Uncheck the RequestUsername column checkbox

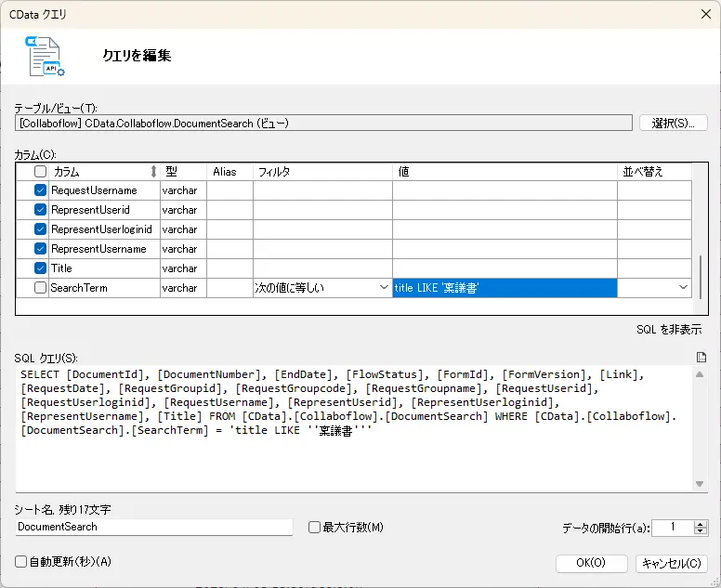tap(41, 190)
